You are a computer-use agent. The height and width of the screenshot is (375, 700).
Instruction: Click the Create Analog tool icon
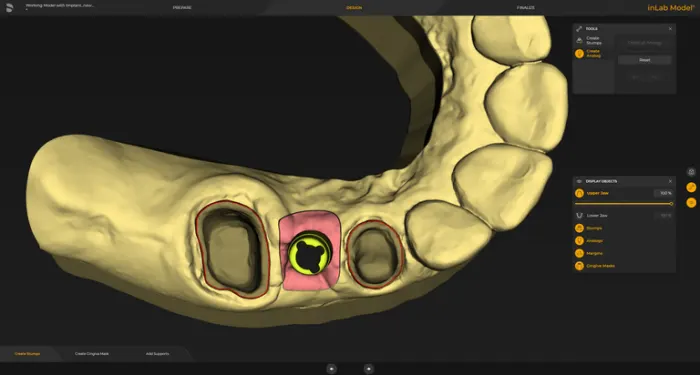[579, 54]
